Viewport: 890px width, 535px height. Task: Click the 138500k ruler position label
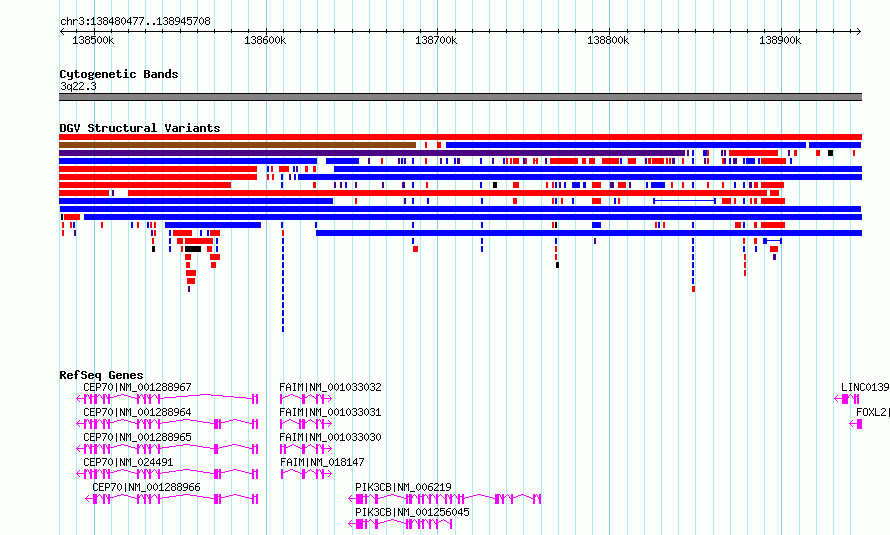(93, 40)
